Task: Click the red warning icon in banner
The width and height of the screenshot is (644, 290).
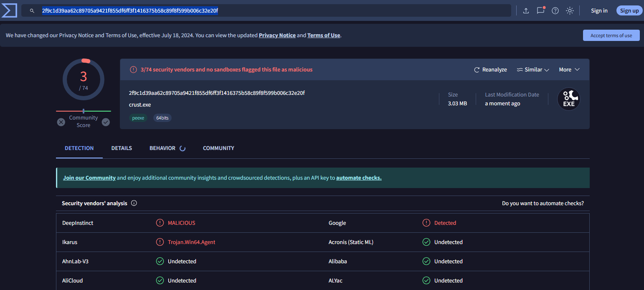Action: (x=133, y=70)
